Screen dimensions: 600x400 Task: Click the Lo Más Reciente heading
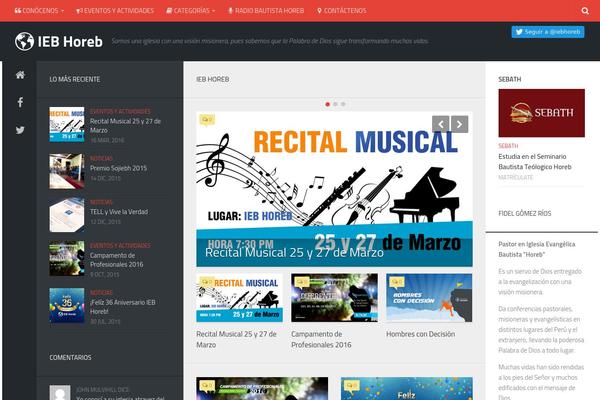[75, 79]
